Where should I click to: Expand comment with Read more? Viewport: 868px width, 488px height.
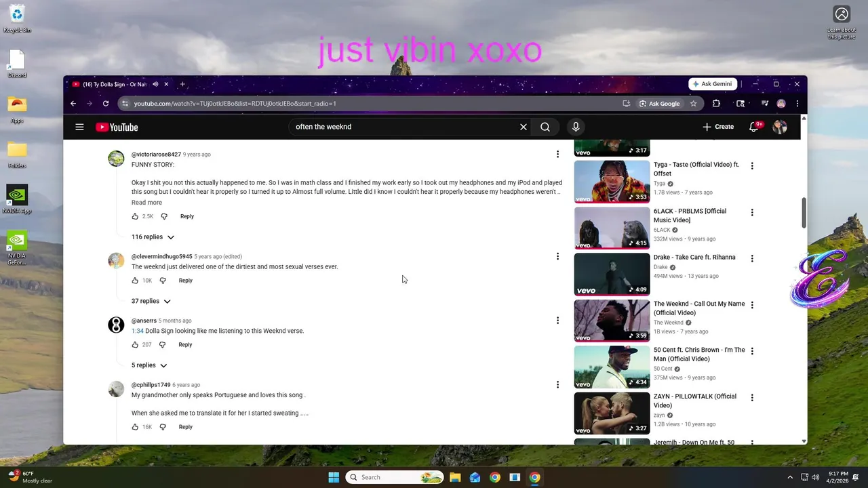146,203
